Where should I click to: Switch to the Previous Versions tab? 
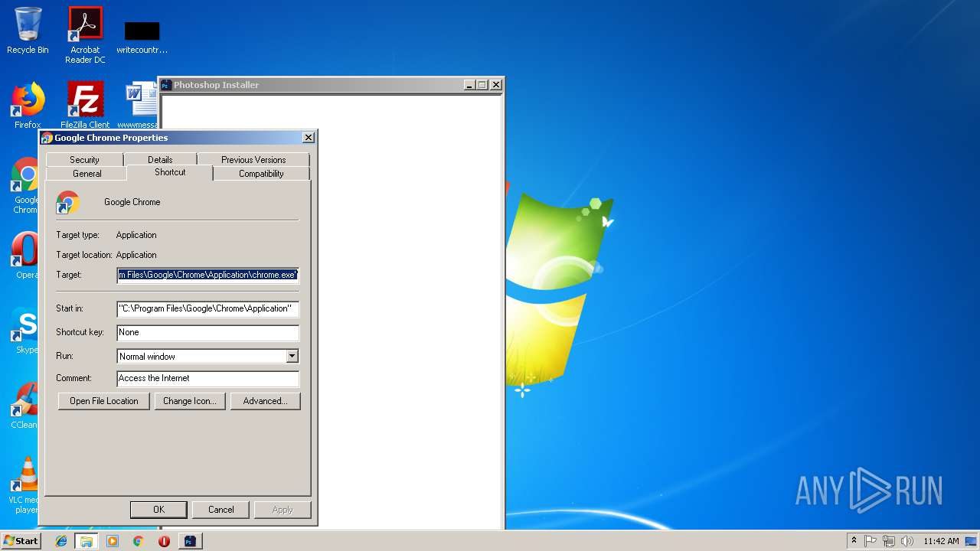[253, 159]
